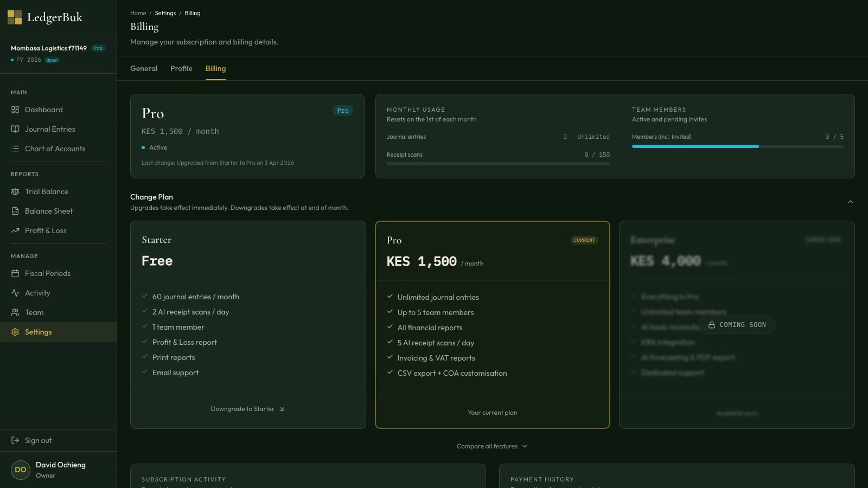Image resolution: width=868 pixels, height=488 pixels.
Task: Click the Profit & Loss trend icon
Action: pyautogui.click(x=15, y=230)
